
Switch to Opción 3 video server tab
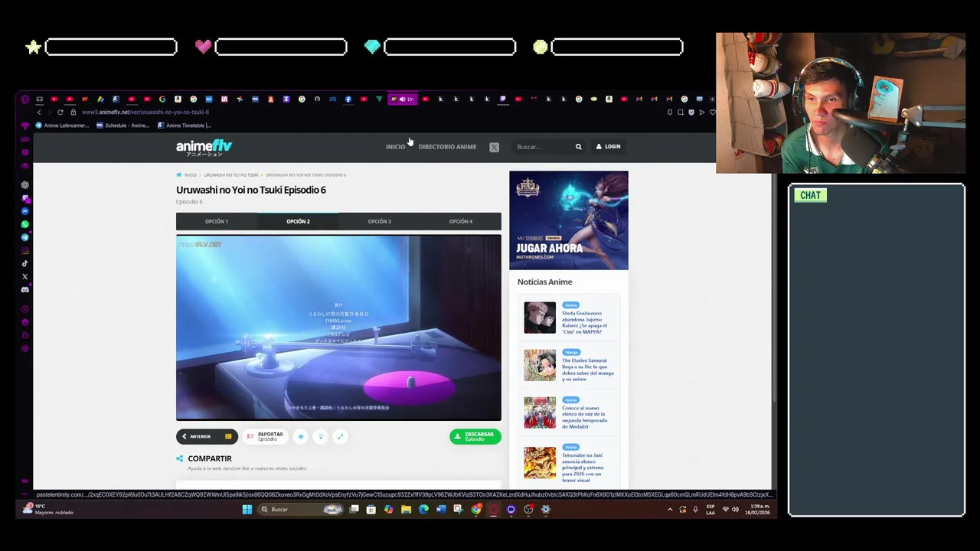(x=379, y=222)
